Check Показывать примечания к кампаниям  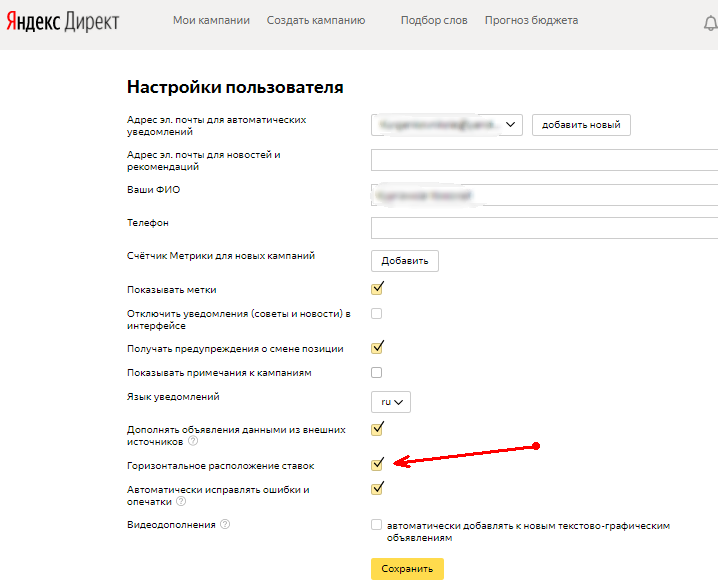[x=376, y=372]
